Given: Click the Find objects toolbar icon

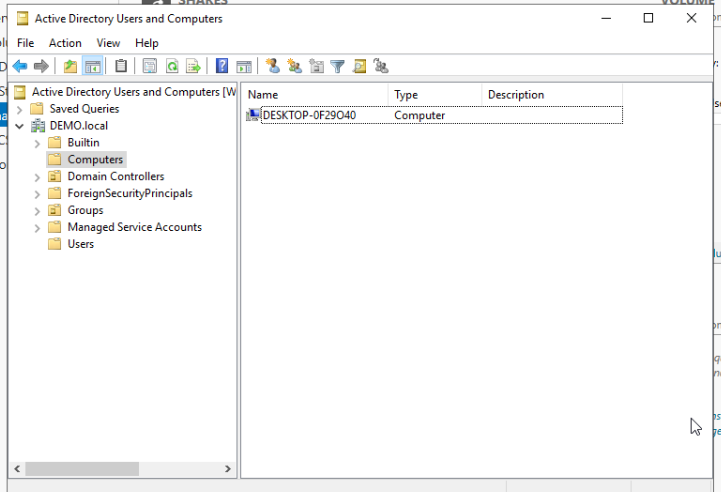Looking at the screenshot, I should click(359, 67).
